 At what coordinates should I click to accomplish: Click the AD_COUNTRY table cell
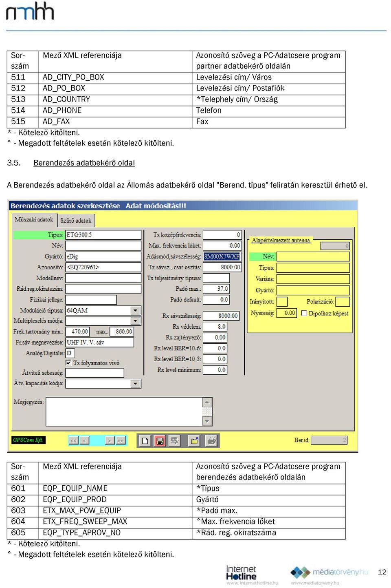[116, 99]
